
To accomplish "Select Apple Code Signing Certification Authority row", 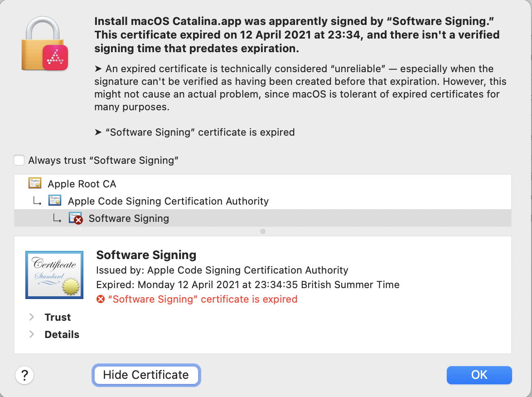I will [x=168, y=201].
